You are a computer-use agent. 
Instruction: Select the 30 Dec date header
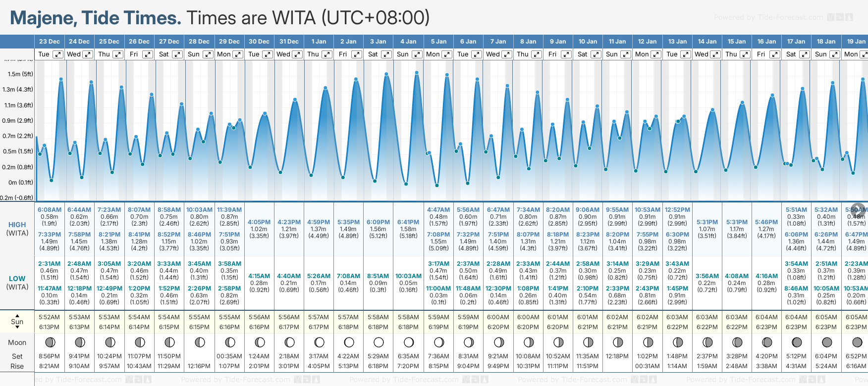coord(259,42)
